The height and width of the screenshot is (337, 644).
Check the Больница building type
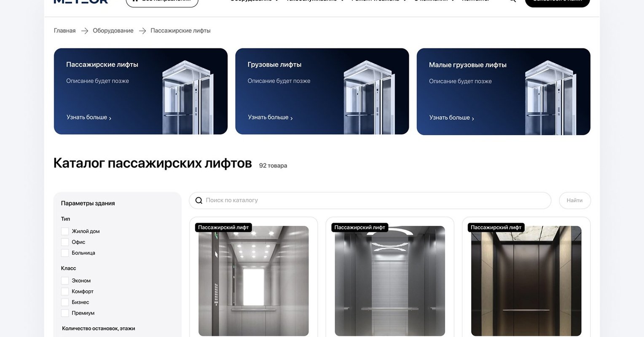65,253
